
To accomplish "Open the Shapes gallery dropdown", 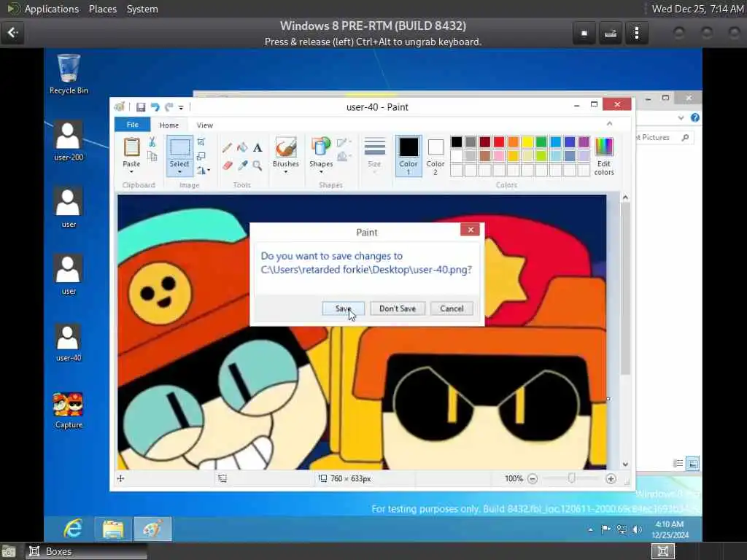I will tap(321, 171).
